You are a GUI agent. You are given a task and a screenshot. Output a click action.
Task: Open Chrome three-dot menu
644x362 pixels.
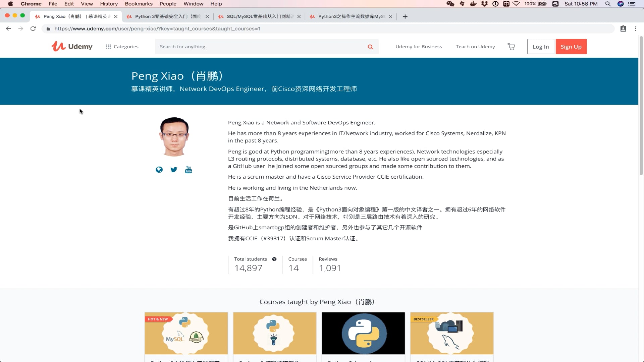pyautogui.click(x=635, y=29)
